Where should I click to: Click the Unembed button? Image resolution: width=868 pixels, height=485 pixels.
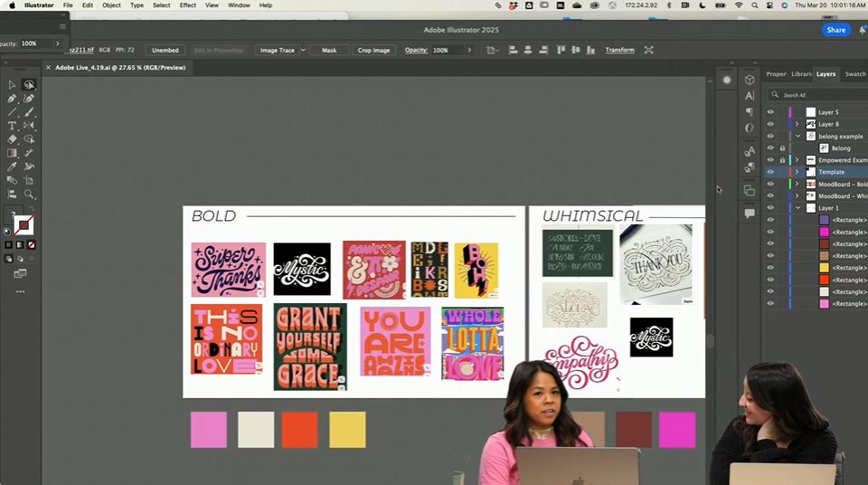[165, 50]
